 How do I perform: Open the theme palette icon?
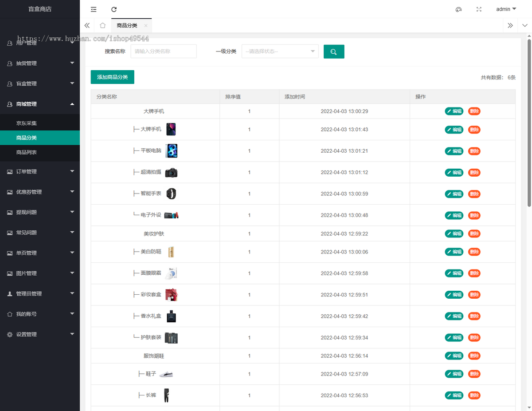tap(459, 9)
